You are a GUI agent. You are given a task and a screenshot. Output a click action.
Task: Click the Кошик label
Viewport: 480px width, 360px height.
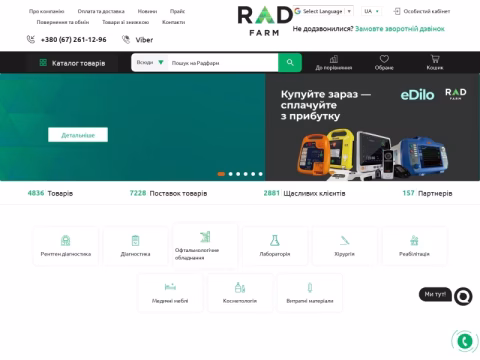[x=435, y=68]
